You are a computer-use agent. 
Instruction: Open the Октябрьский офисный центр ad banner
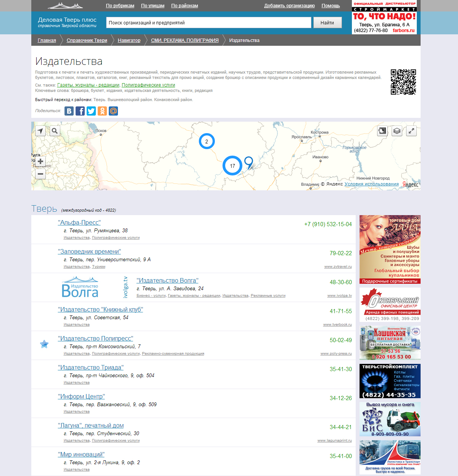pyautogui.click(x=390, y=305)
